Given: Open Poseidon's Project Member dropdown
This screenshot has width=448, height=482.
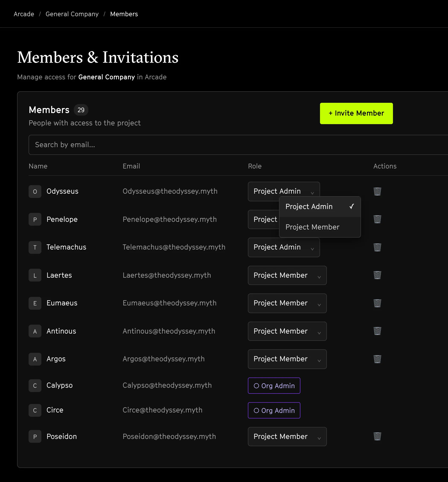Looking at the screenshot, I should click(287, 436).
